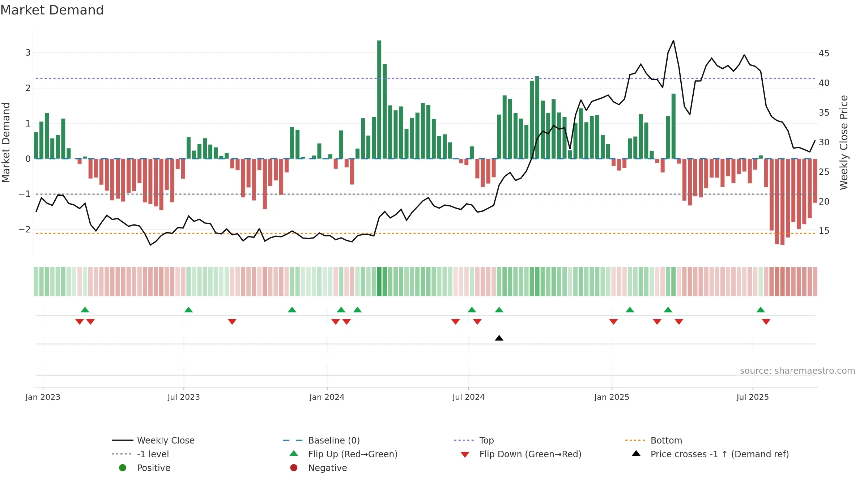Click the 25 tick on the price axis
The width and height of the screenshot is (868, 488).
coord(824,172)
